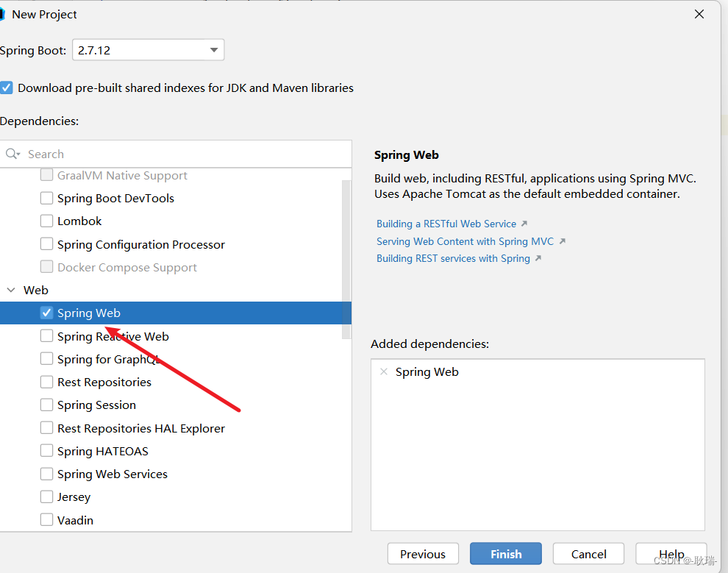Open the Spring Boot version dropdown
The image size is (728, 573).
point(148,50)
